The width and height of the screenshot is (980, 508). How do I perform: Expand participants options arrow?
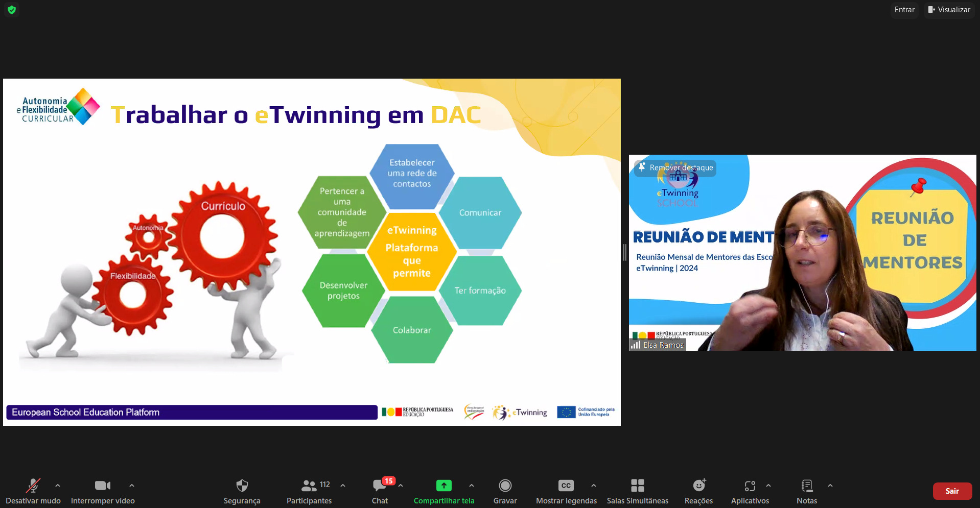pos(343,486)
